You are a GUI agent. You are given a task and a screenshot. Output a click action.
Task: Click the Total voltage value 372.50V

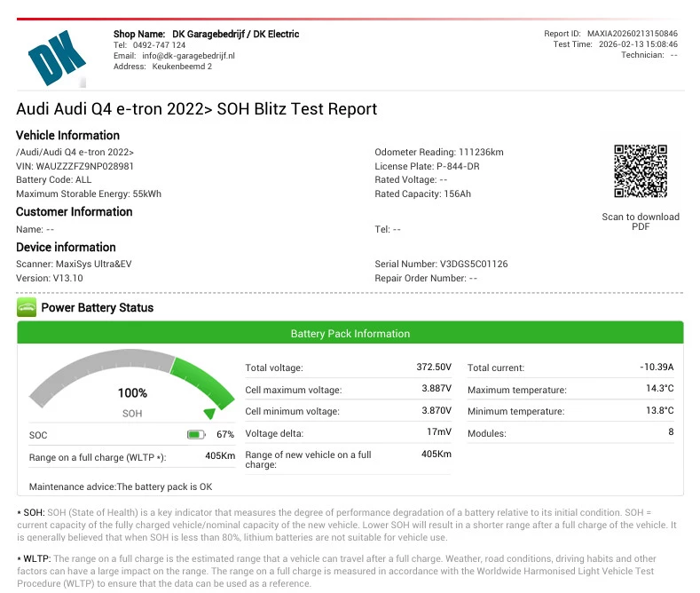[434, 368]
